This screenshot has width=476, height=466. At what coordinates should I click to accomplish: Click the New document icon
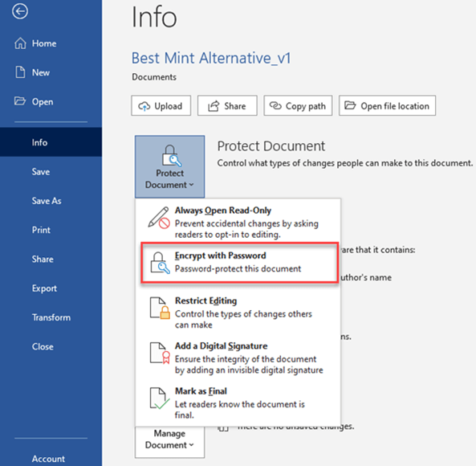[20, 72]
